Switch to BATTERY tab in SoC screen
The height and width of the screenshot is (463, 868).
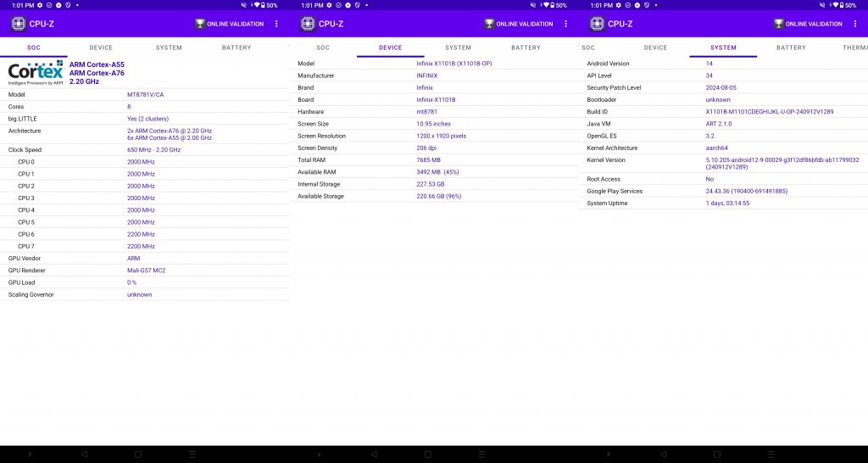[236, 47]
